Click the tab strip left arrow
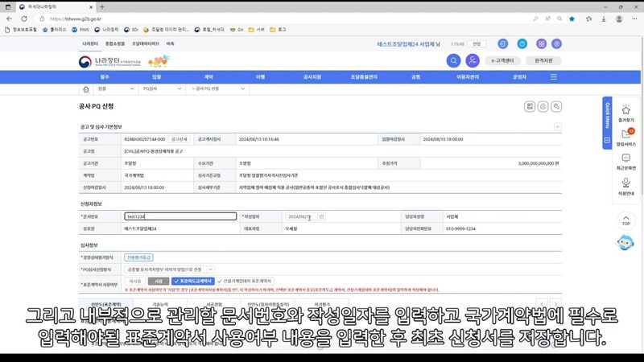Viewport: 644px width, 362px height. (x=542, y=304)
